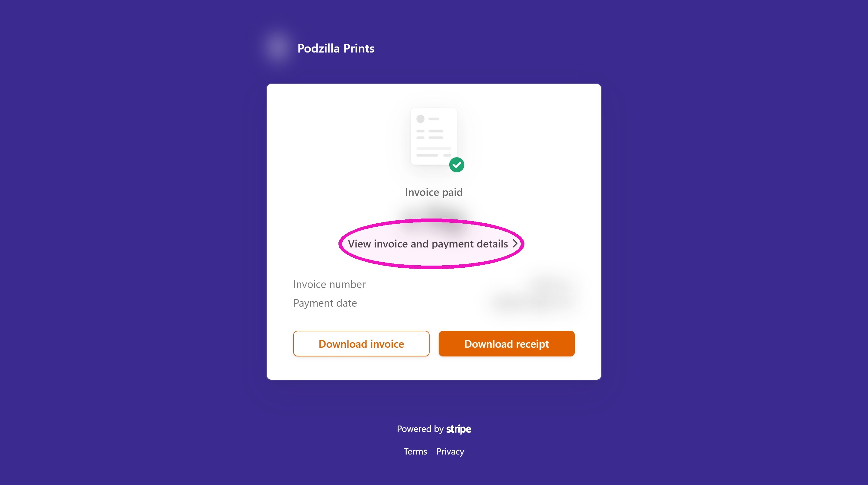This screenshot has height=485, width=868.
Task: Open the Terms link
Action: coord(415,451)
